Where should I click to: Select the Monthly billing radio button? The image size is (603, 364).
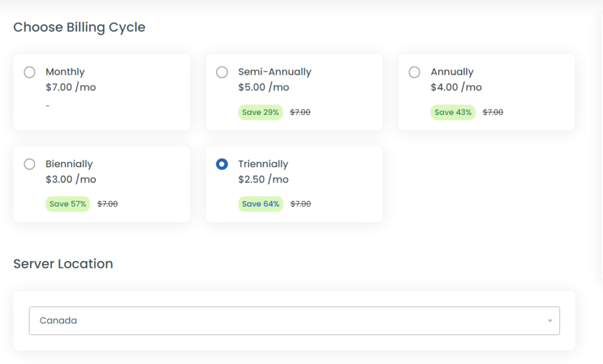click(29, 72)
